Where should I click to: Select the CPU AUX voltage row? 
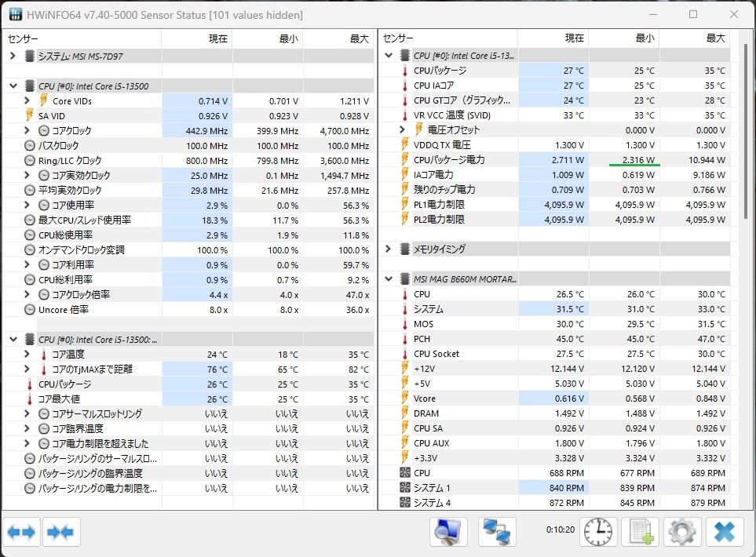(555, 442)
